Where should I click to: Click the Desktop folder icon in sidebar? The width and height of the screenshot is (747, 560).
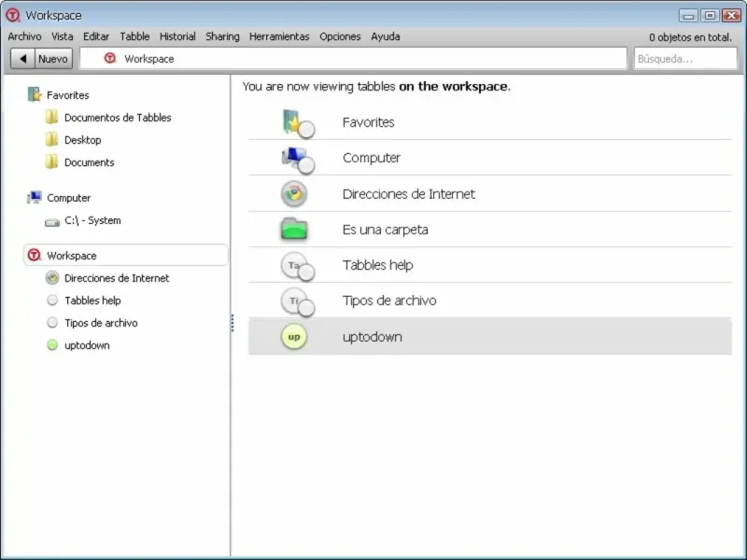pyautogui.click(x=51, y=139)
